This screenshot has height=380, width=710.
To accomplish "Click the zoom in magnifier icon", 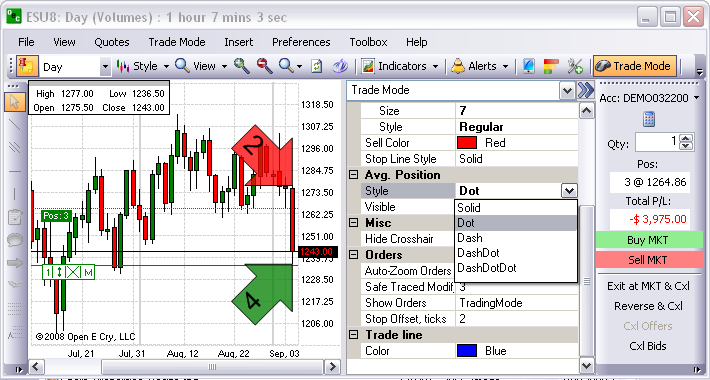I will [x=242, y=66].
